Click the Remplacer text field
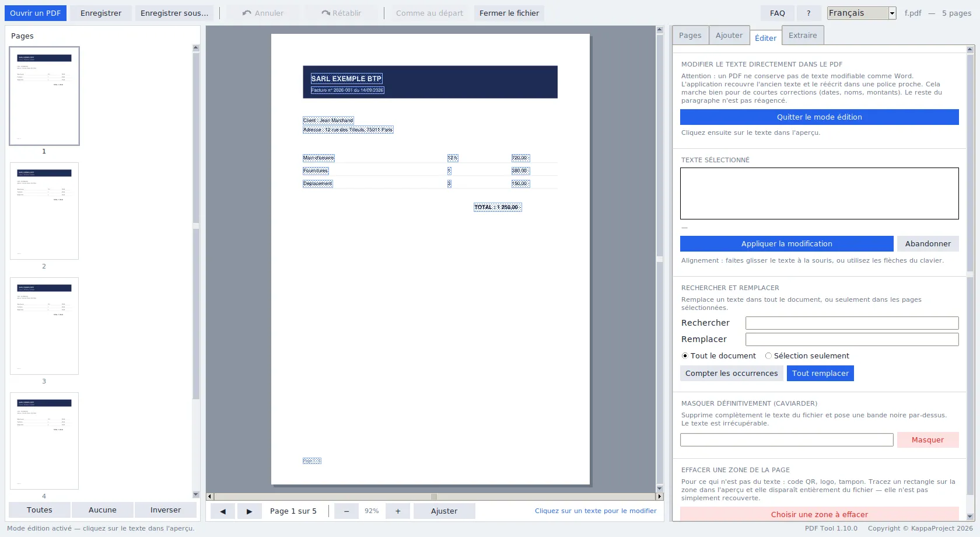The width and height of the screenshot is (980, 537). pyautogui.click(x=852, y=339)
